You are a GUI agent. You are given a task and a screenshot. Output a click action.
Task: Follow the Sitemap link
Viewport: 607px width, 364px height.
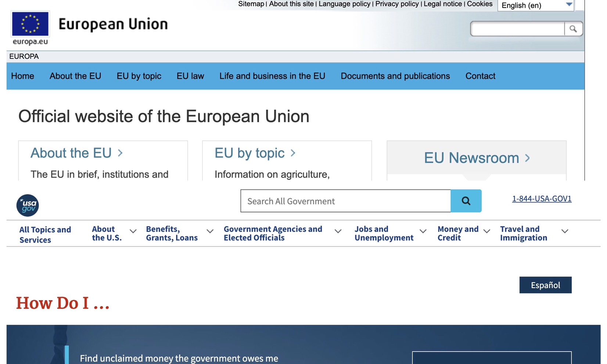(x=251, y=4)
